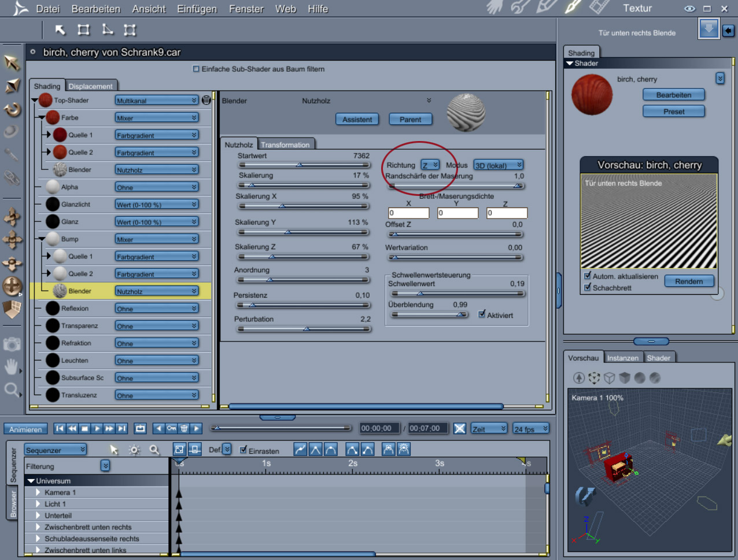Click the create keyframe key icon
738x560 pixels.
click(171, 428)
